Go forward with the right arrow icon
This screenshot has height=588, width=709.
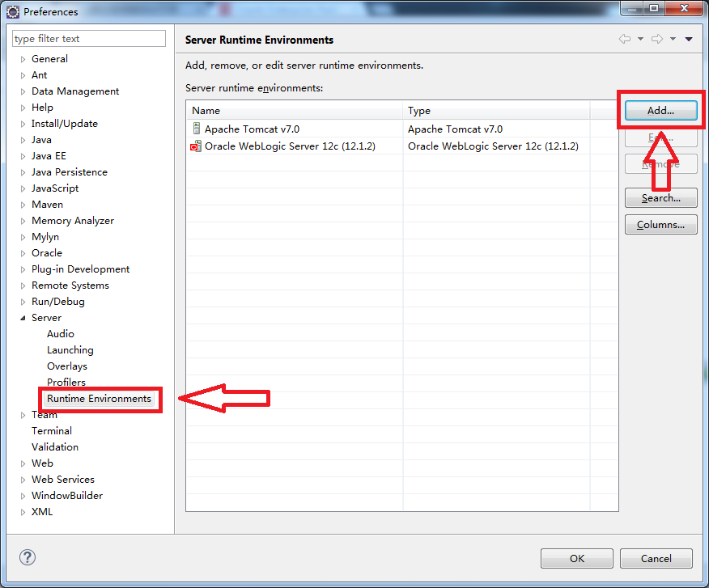[x=657, y=39]
